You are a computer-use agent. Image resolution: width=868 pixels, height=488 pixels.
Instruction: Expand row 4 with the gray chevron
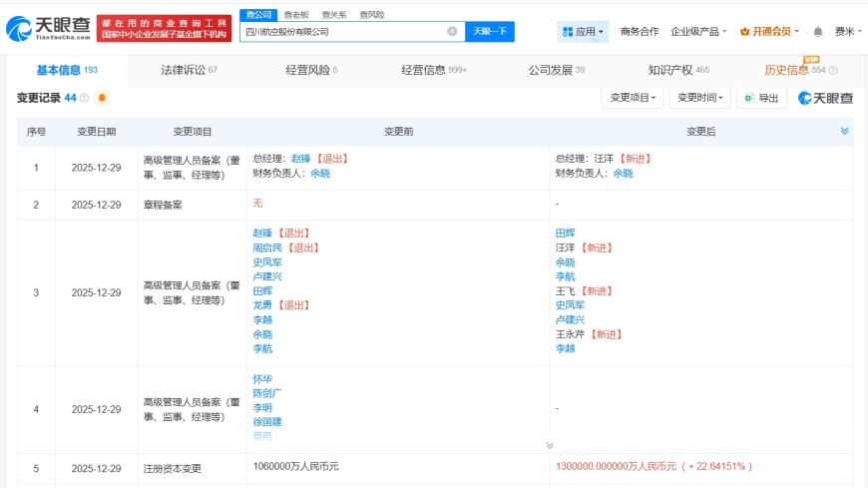tap(550, 445)
